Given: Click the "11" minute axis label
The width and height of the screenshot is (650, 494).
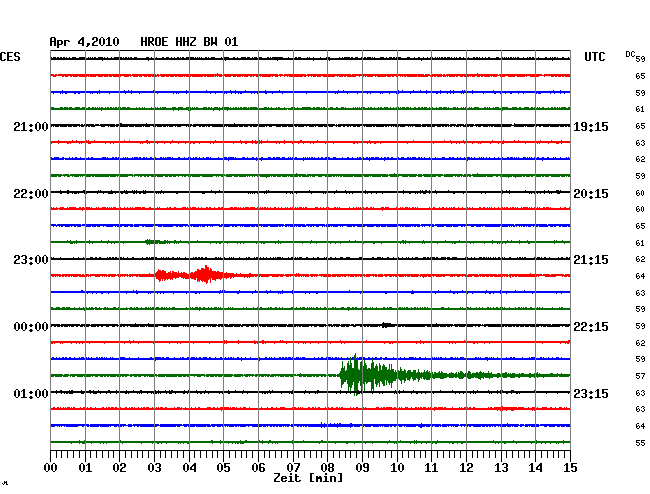Looking at the screenshot, I should pyautogui.click(x=431, y=467).
